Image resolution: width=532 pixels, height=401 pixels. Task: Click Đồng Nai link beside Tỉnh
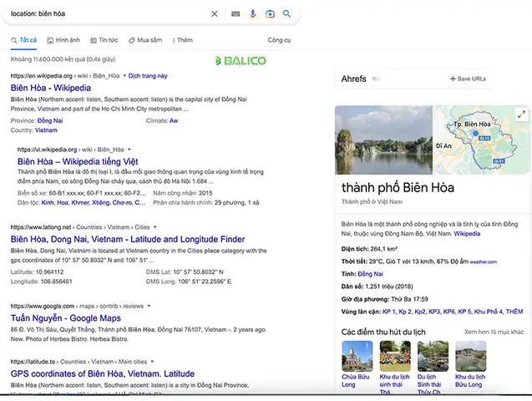coord(370,274)
